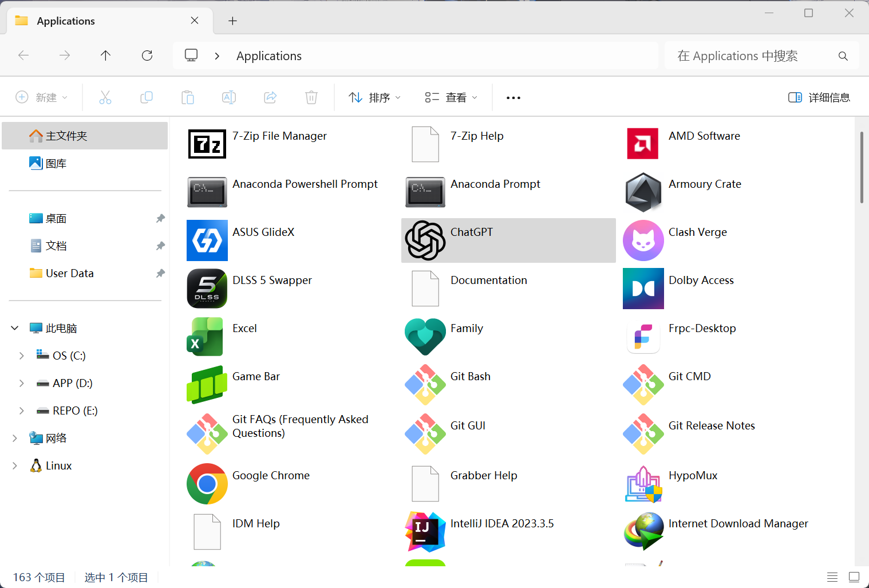
Task: Select the Clash Verge cat icon
Action: [643, 240]
